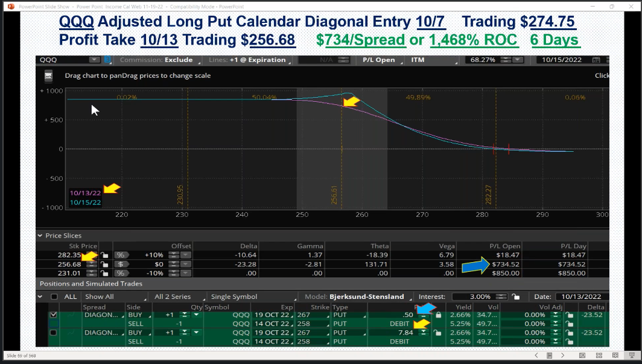Viewport: 642px width, 364px height.
Task: Adjust the N/A stepper in top toolbar
Action: 343,60
